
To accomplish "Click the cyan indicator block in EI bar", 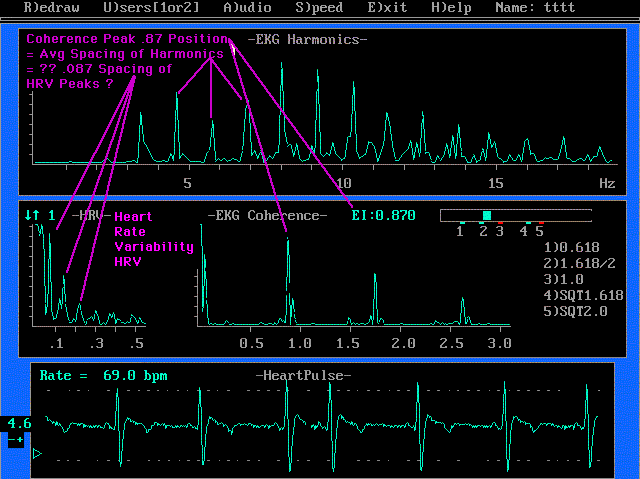I will (487, 215).
